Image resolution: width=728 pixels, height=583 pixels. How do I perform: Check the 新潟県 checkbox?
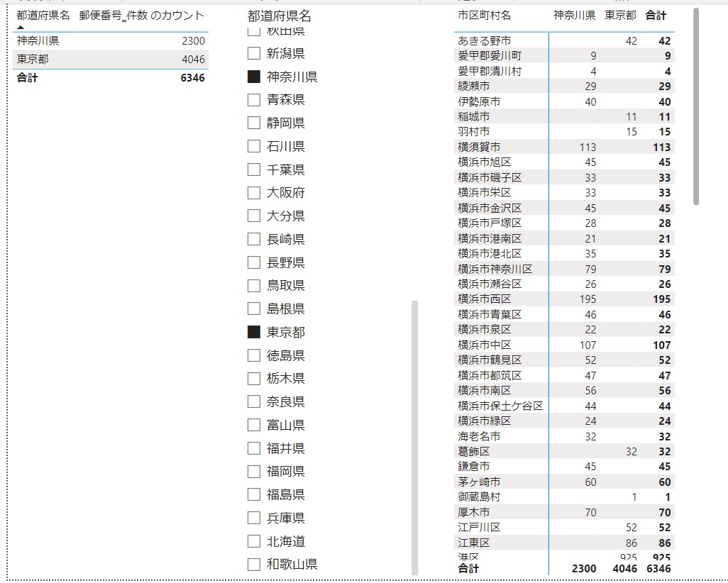coord(254,53)
